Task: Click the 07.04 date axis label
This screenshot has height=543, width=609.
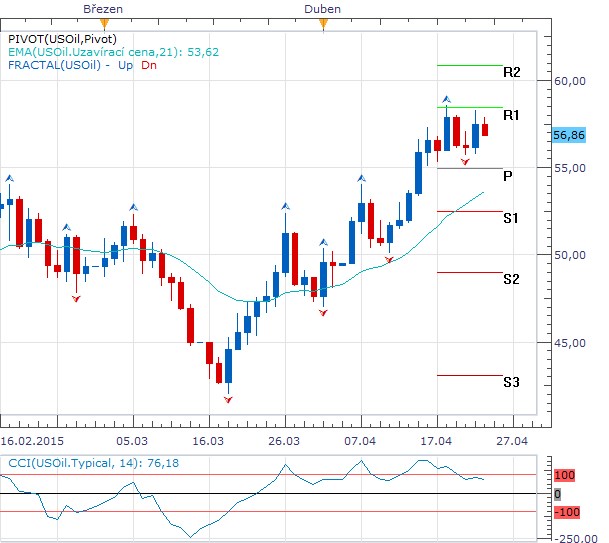Action: [360, 441]
